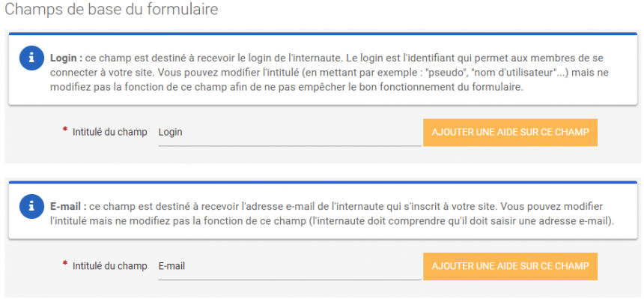Click the blue info icon beside Login description
This screenshot has height=299, width=644.
[31, 58]
